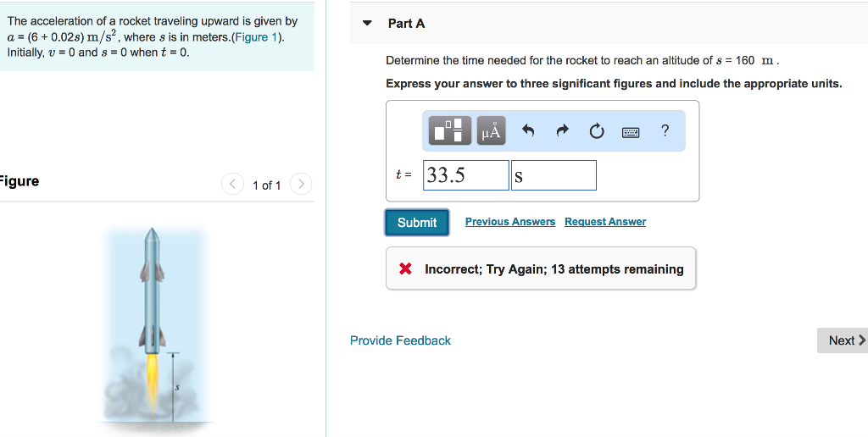Viewport: 868px width, 437px height.
Task: Click the Incorrect; Try Again message box
Action: coord(541,269)
